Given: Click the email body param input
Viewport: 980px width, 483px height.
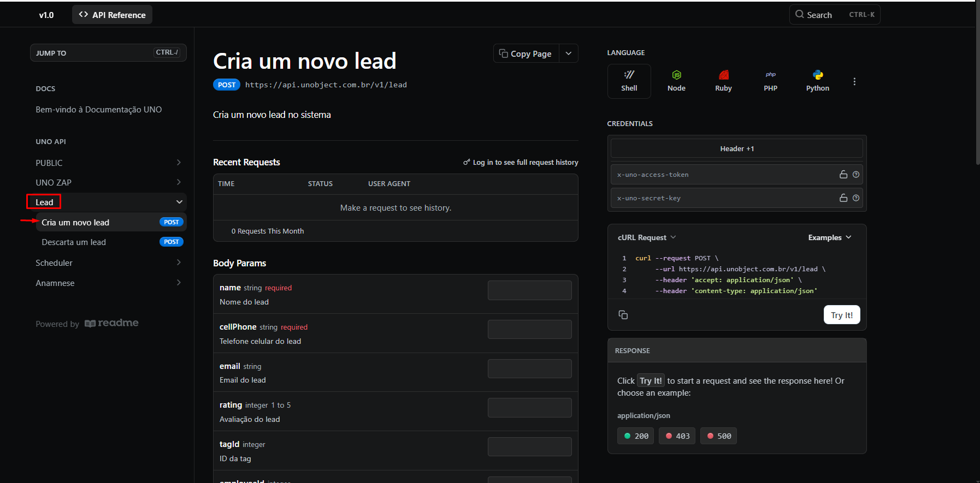Looking at the screenshot, I should pyautogui.click(x=530, y=368).
